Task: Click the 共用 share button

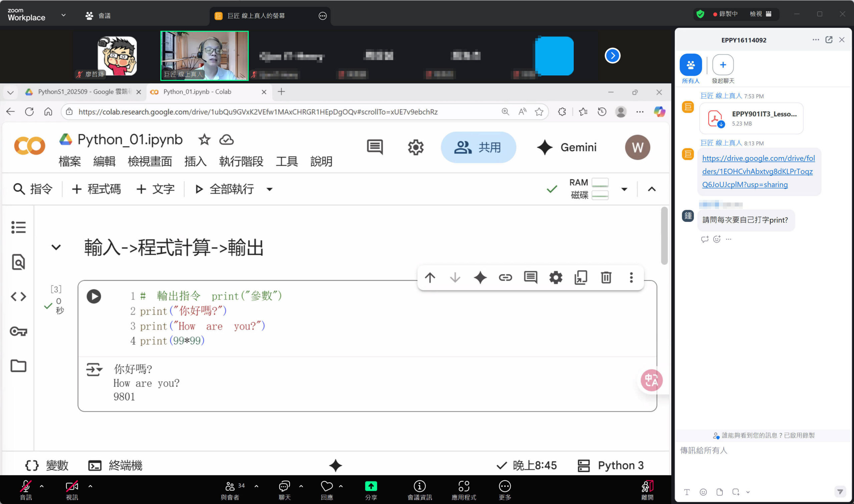Action: pyautogui.click(x=478, y=147)
